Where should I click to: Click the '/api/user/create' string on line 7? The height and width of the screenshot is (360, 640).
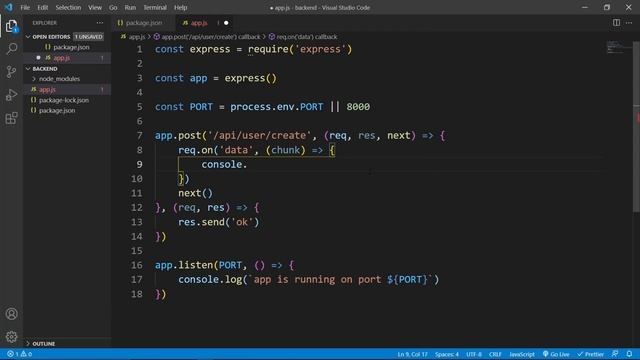259,136
